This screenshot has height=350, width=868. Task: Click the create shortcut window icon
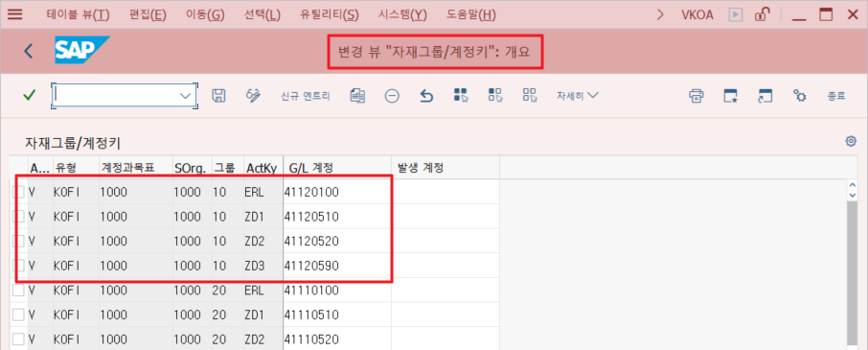coord(765,96)
